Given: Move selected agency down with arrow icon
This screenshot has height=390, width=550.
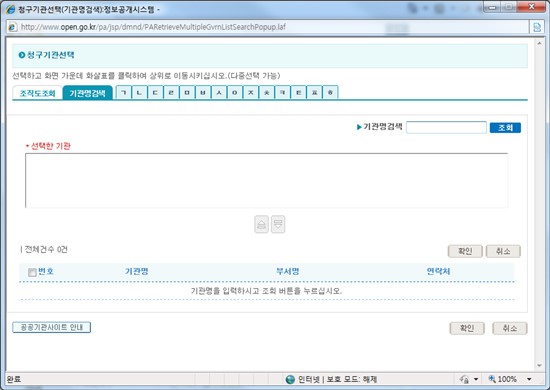Looking at the screenshot, I should 278,224.
